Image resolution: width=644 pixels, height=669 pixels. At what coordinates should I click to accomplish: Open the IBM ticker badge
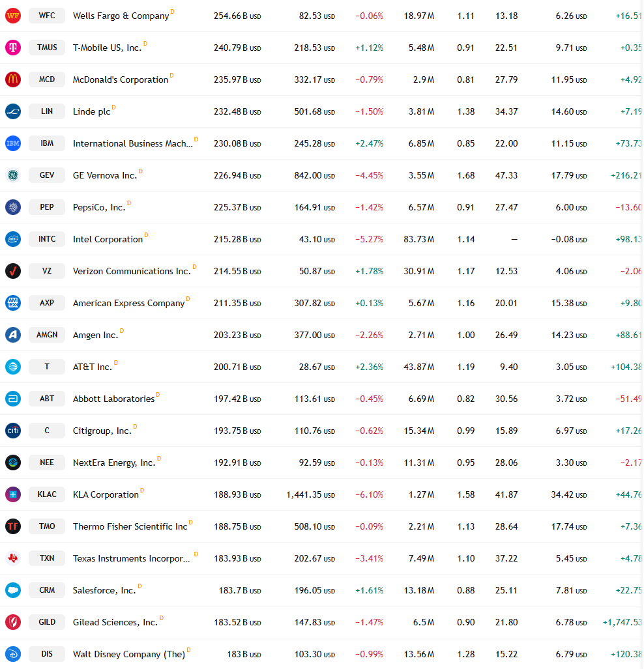click(x=47, y=143)
